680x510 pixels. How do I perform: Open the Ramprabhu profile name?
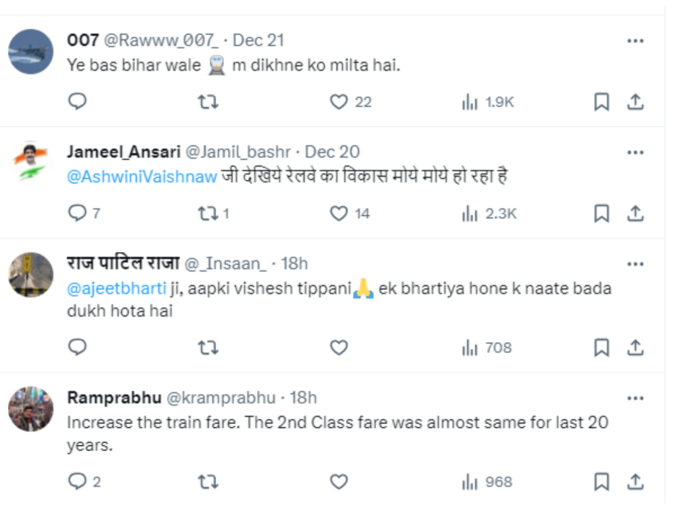coord(114,397)
